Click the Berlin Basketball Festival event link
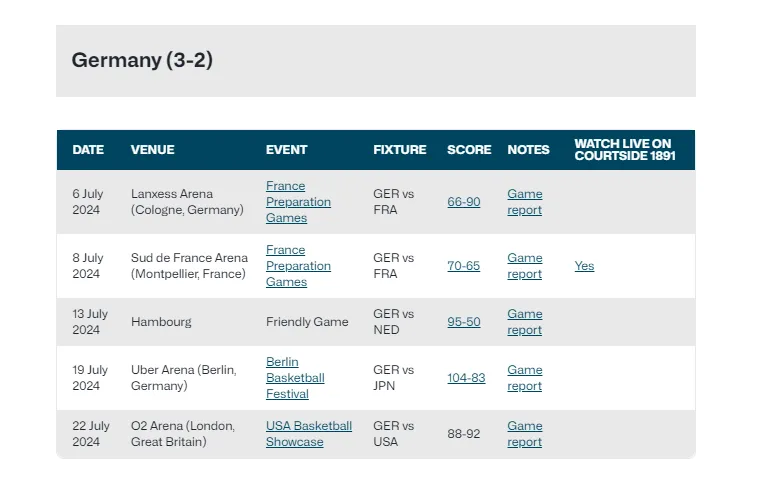 click(x=295, y=378)
